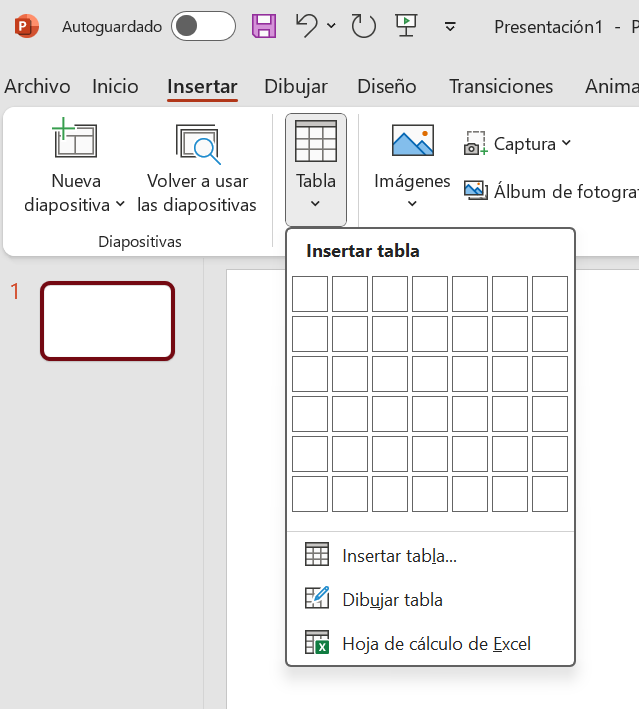The image size is (639, 709).
Task: Click the Save floppy disk icon
Action: 264,27
